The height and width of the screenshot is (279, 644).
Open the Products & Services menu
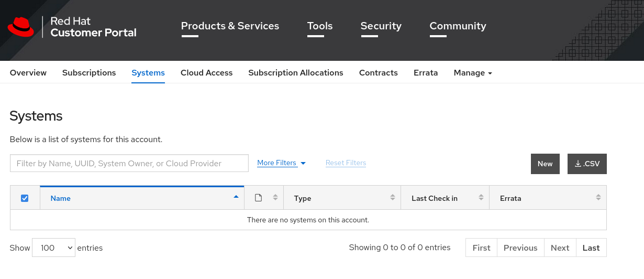[x=230, y=26]
